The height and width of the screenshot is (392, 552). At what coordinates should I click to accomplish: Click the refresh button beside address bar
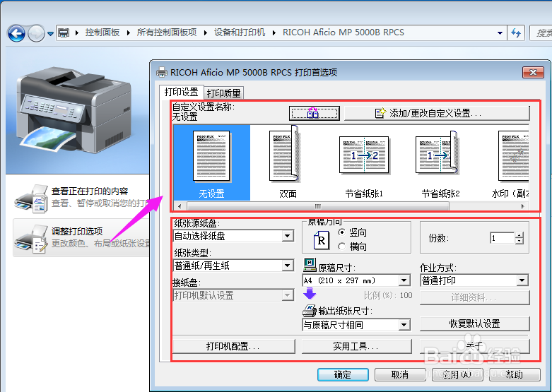click(x=516, y=33)
